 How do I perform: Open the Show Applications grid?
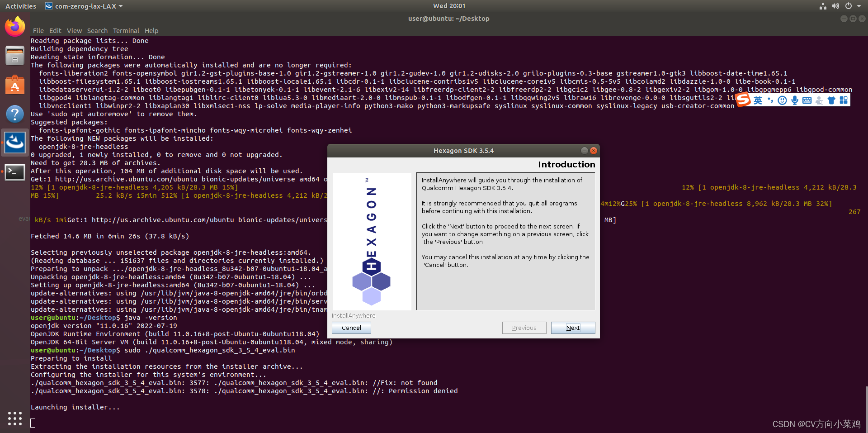(x=15, y=418)
